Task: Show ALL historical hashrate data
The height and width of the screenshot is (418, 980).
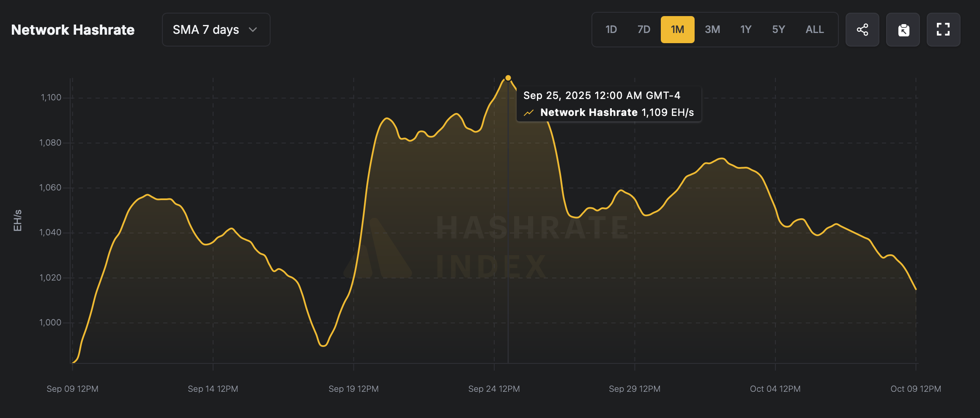Action: (814, 30)
